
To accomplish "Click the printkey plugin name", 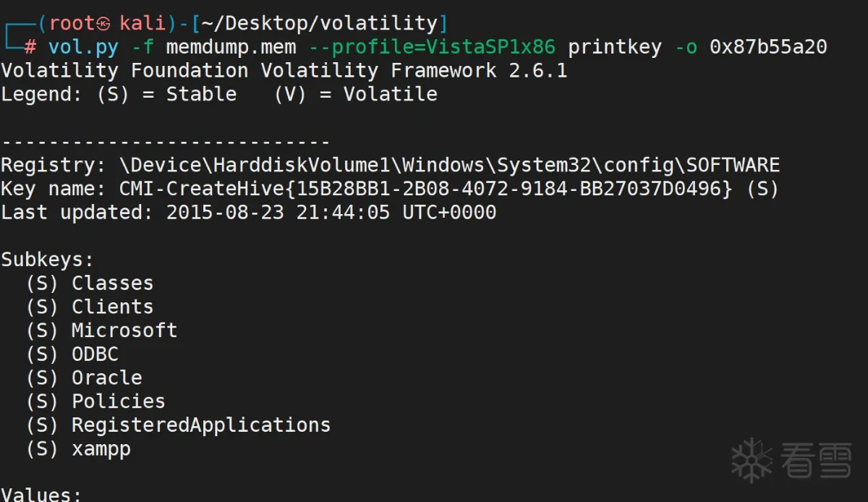I will pyautogui.click(x=614, y=48).
